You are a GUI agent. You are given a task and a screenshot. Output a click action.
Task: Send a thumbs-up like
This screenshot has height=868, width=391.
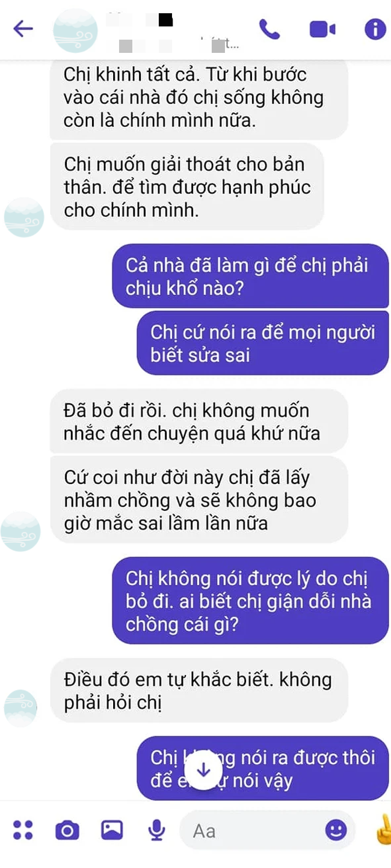(381, 830)
